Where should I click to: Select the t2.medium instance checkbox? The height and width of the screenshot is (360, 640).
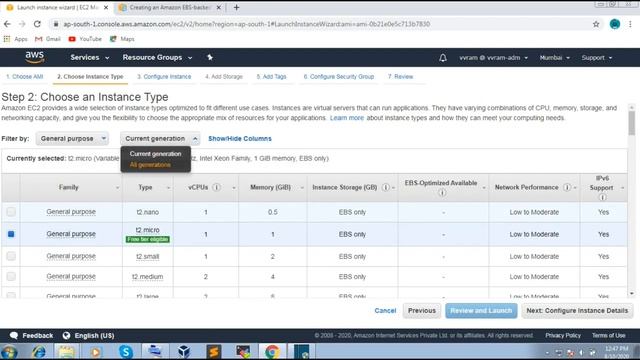(x=11, y=276)
